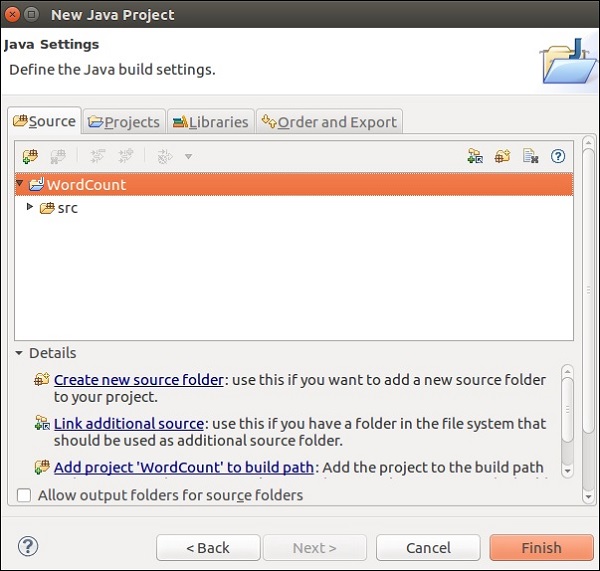
Task: Click the icon beside Create new source folder
Action: (42, 379)
